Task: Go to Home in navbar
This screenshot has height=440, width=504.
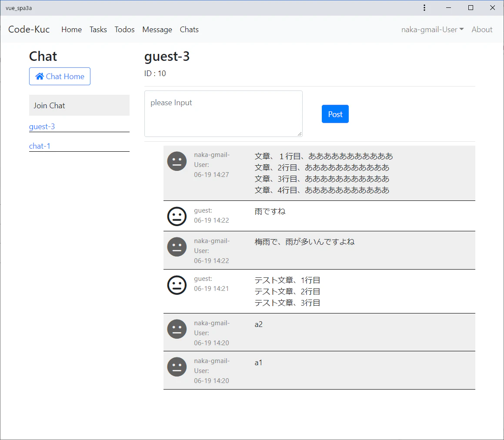Action: [71, 30]
